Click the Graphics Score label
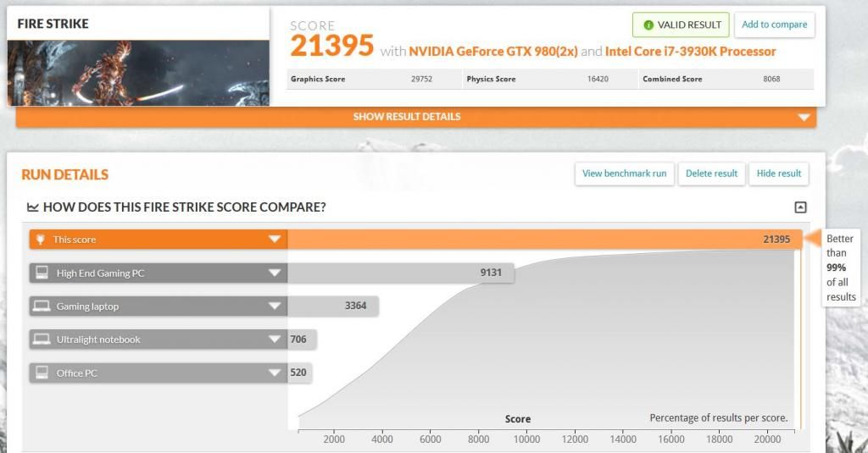Viewport: 868px width, 453px height. pos(318,79)
